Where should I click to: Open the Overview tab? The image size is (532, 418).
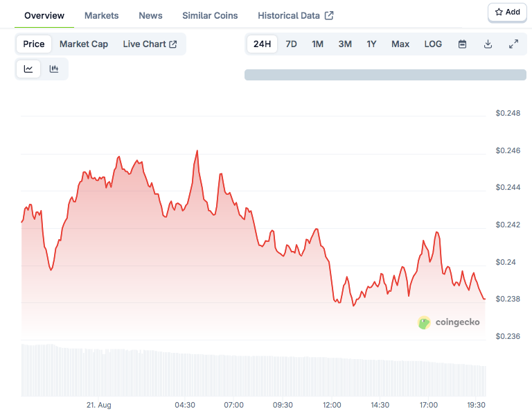coord(44,16)
